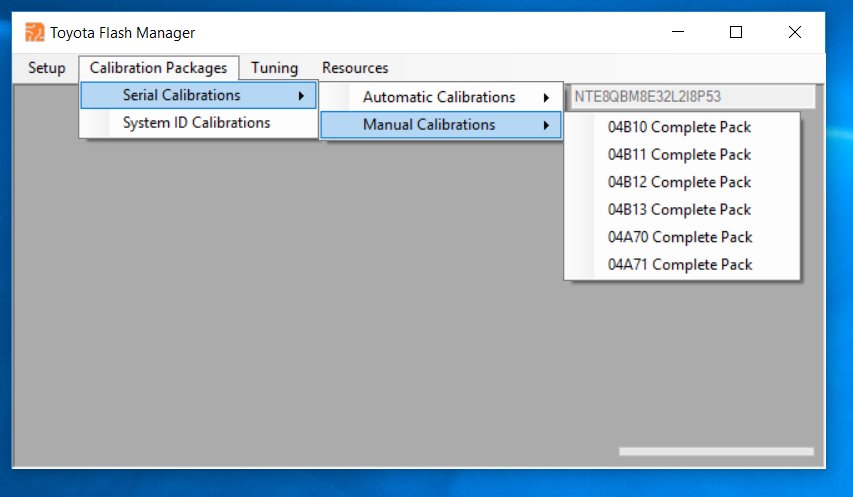853x497 pixels.
Task: Choose 04B10 Complete Pack
Action: click(x=682, y=127)
